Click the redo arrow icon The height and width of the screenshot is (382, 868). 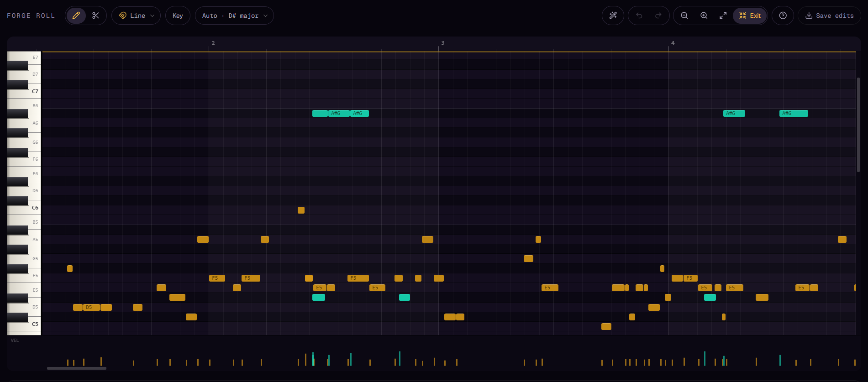click(658, 16)
